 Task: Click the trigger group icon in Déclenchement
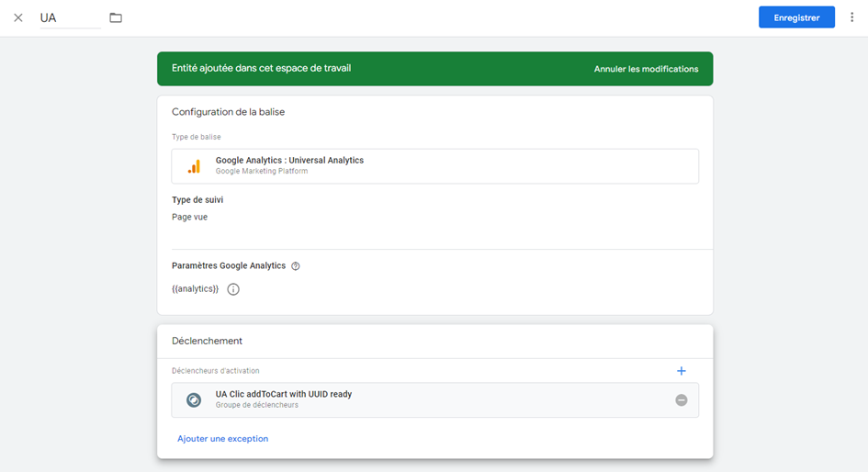[x=194, y=399]
